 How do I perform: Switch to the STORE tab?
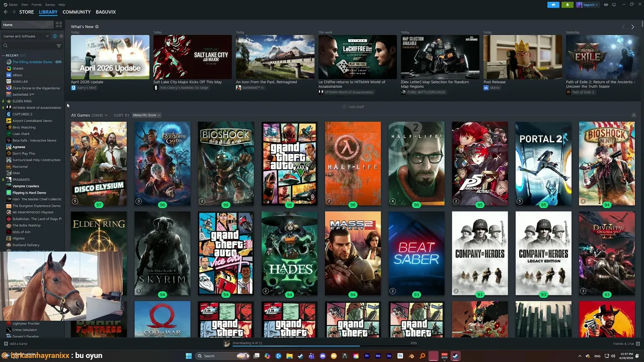27,12
